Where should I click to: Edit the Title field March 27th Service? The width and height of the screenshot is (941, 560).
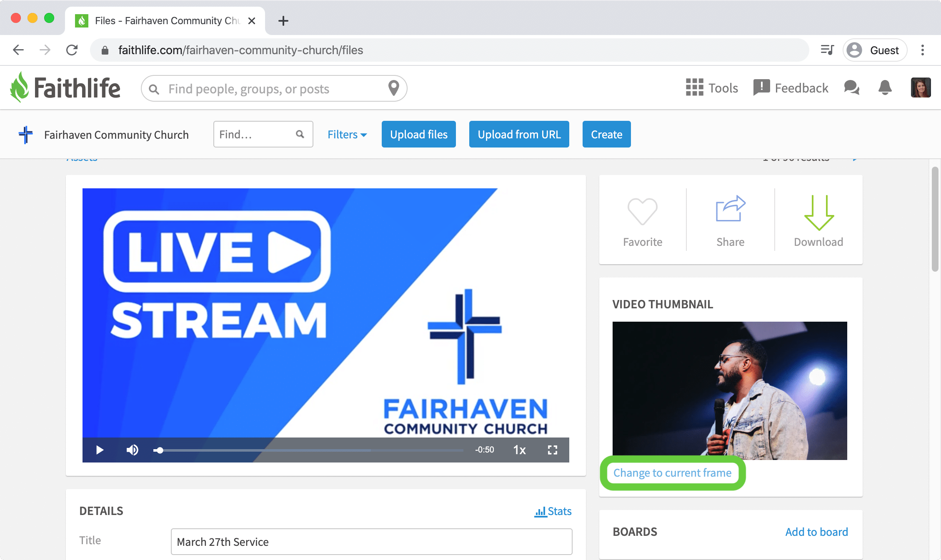(x=371, y=542)
